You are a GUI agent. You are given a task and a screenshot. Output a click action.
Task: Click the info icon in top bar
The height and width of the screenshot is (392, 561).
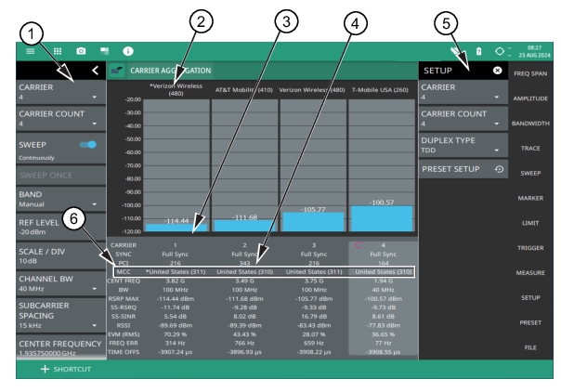[x=128, y=49]
